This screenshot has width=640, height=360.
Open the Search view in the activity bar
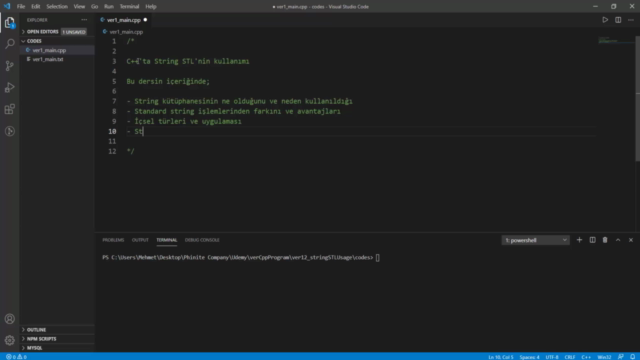[x=9, y=44]
